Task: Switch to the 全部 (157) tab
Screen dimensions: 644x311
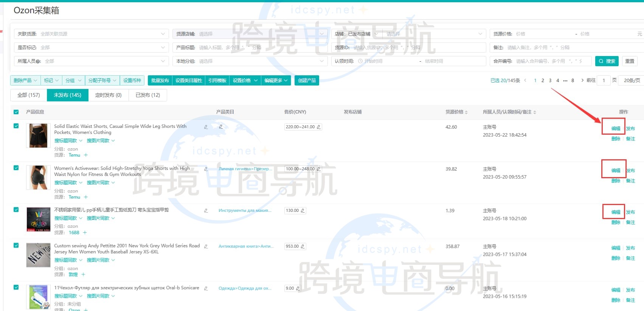Action: (x=28, y=95)
